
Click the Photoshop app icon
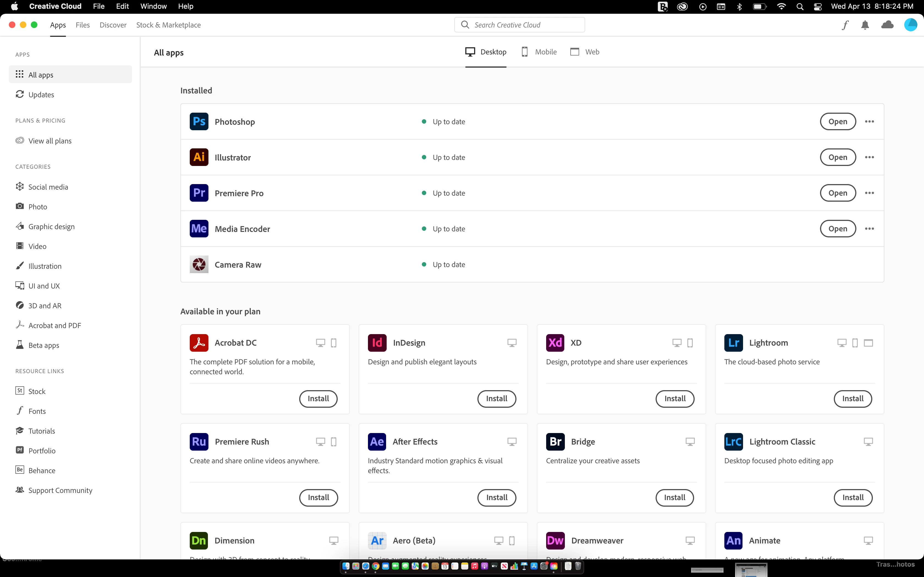pyautogui.click(x=199, y=122)
